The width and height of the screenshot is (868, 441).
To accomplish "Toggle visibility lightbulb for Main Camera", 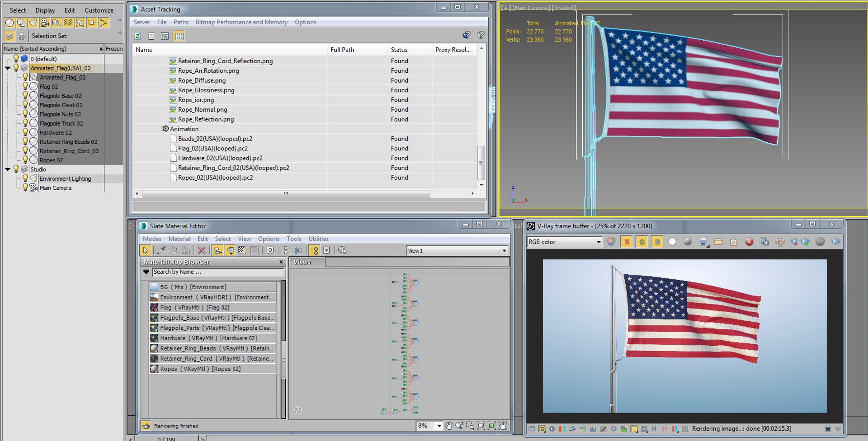I will pyautogui.click(x=25, y=188).
